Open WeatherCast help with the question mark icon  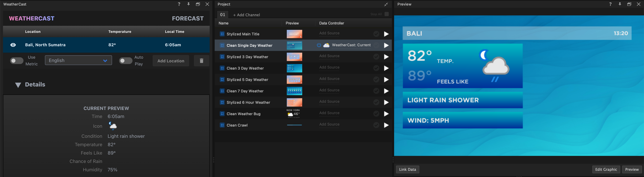tap(179, 4)
